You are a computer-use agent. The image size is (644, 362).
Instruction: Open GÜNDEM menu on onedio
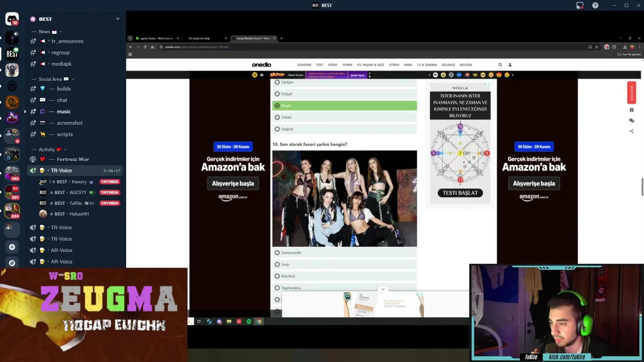[304, 65]
